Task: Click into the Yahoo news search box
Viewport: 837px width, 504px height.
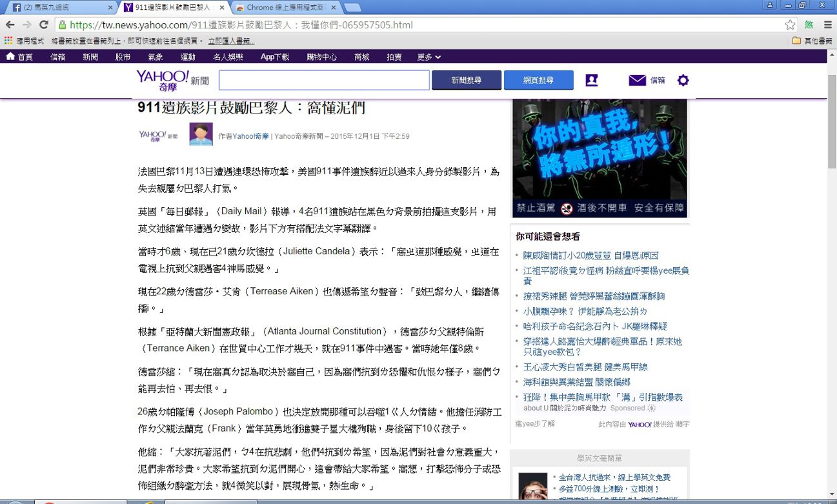Action: coord(324,80)
